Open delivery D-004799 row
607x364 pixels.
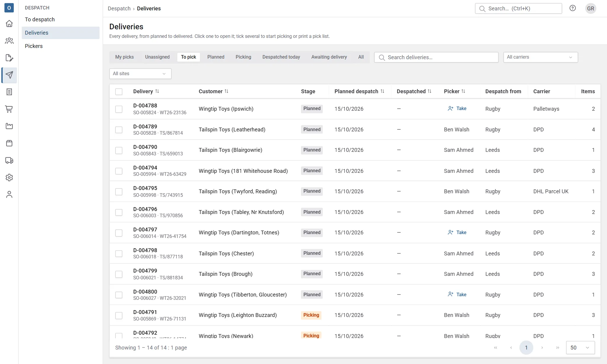click(355, 274)
